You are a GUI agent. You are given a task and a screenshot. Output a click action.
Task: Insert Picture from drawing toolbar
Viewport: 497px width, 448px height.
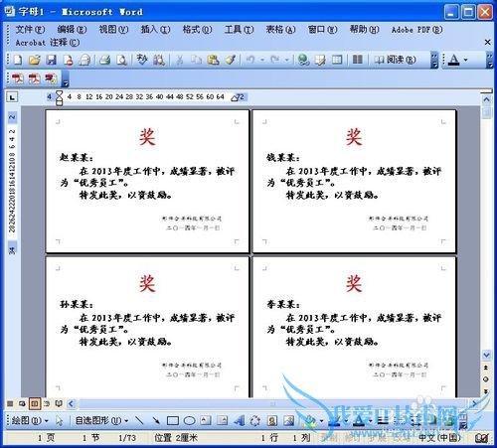tap(289, 421)
